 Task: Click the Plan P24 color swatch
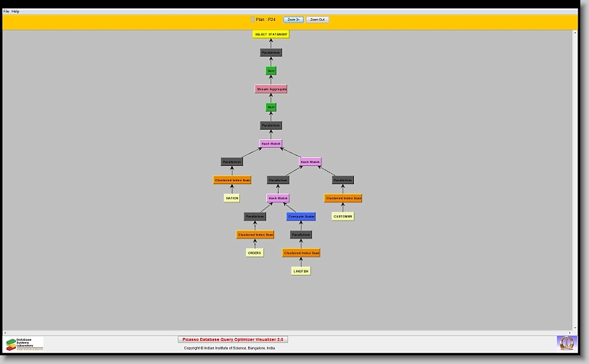(x=252, y=20)
